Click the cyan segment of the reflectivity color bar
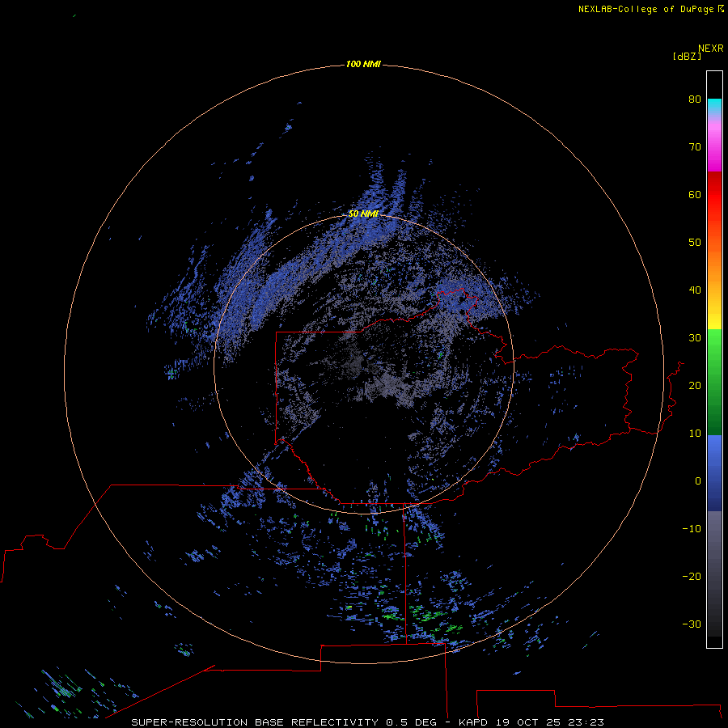The width and height of the screenshot is (728, 728). click(714, 104)
